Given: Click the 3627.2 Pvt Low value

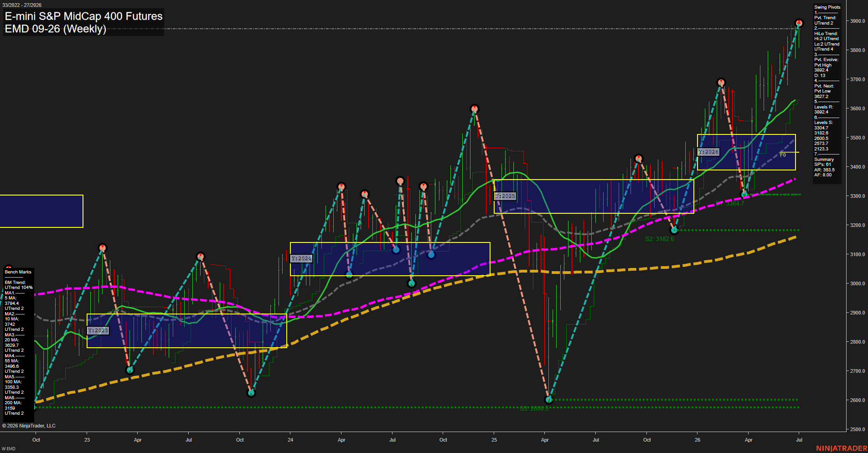Looking at the screenshot, I should coord(821,97).
